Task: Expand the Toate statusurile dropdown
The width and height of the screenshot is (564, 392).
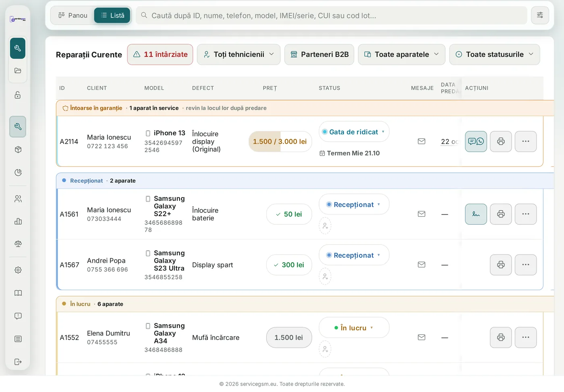Action: pyautogui.click(x=495, y=54)
